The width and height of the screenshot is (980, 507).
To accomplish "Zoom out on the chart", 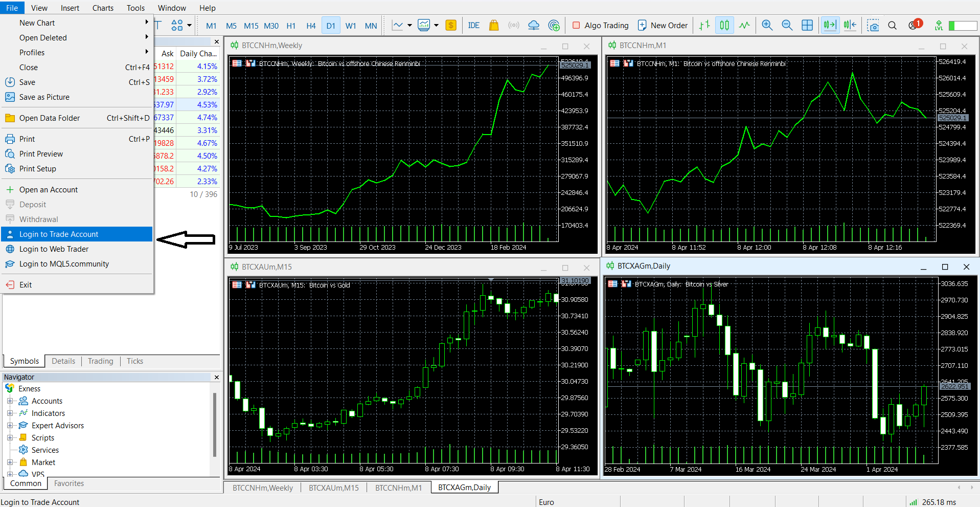I will (x=787, y=25).
